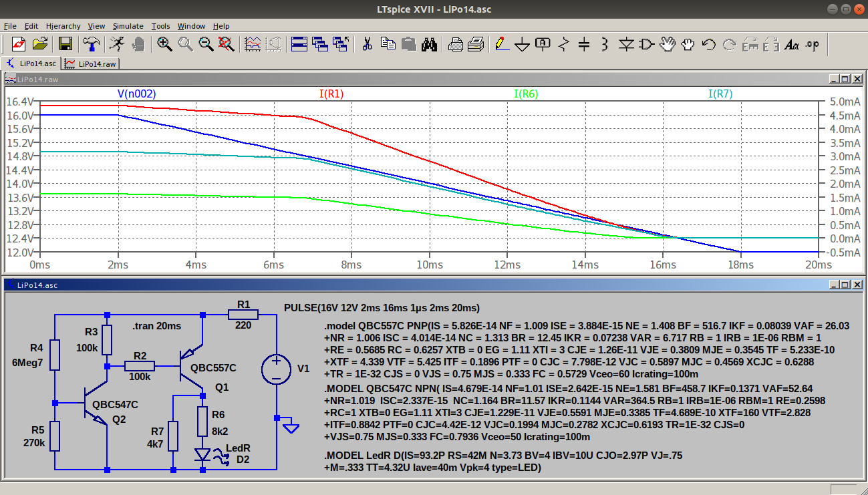Add Text with the Aa tool
868x495 pixels.
click(792, 44)
